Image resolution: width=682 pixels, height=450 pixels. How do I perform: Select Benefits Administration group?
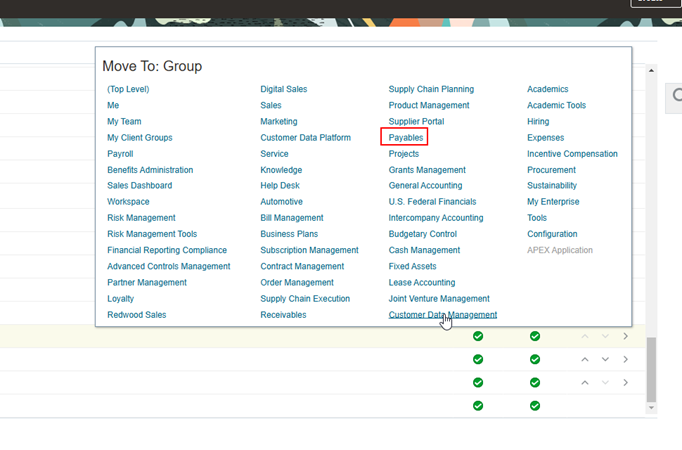(150, 170)
